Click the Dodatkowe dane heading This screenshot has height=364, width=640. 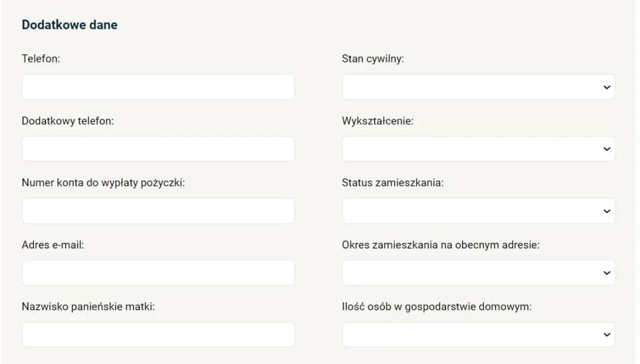pyautogui.click(x=69, y=24)
